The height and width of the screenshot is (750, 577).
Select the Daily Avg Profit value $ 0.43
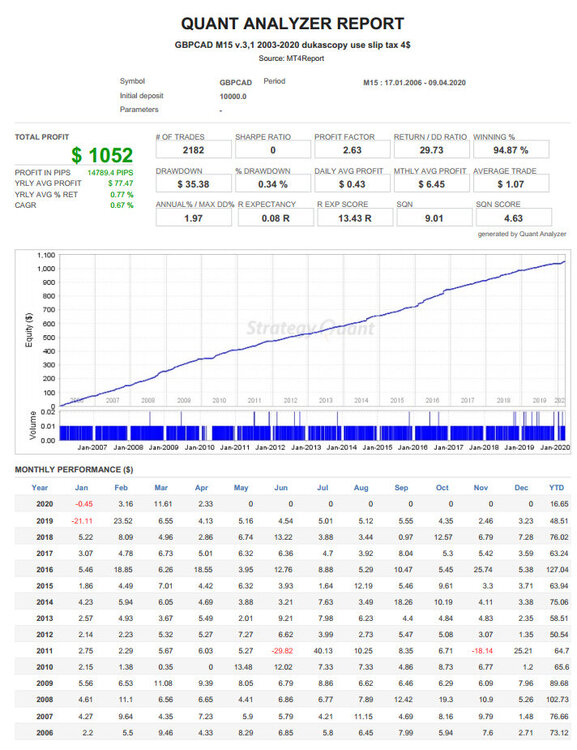pyautogui.click(x=352, y=184)
